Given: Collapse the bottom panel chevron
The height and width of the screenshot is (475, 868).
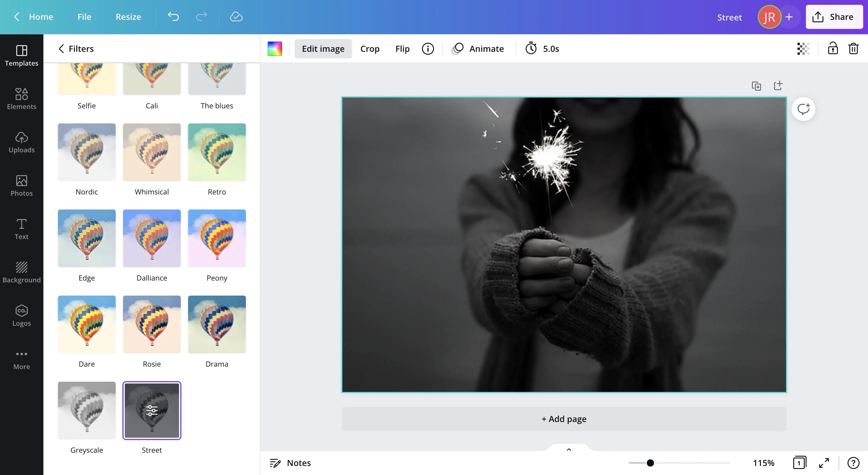Looking at the screenshot, I should pos(568,449).
